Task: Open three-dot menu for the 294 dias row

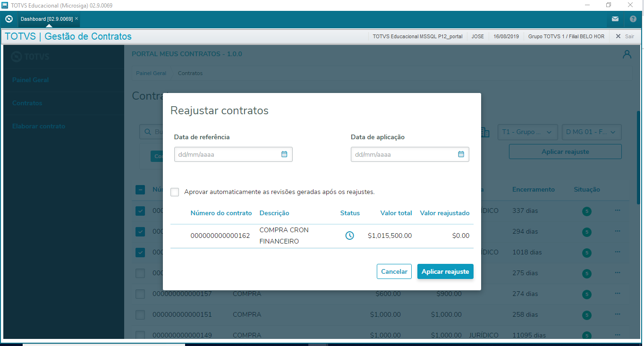Action: (618, 231)
